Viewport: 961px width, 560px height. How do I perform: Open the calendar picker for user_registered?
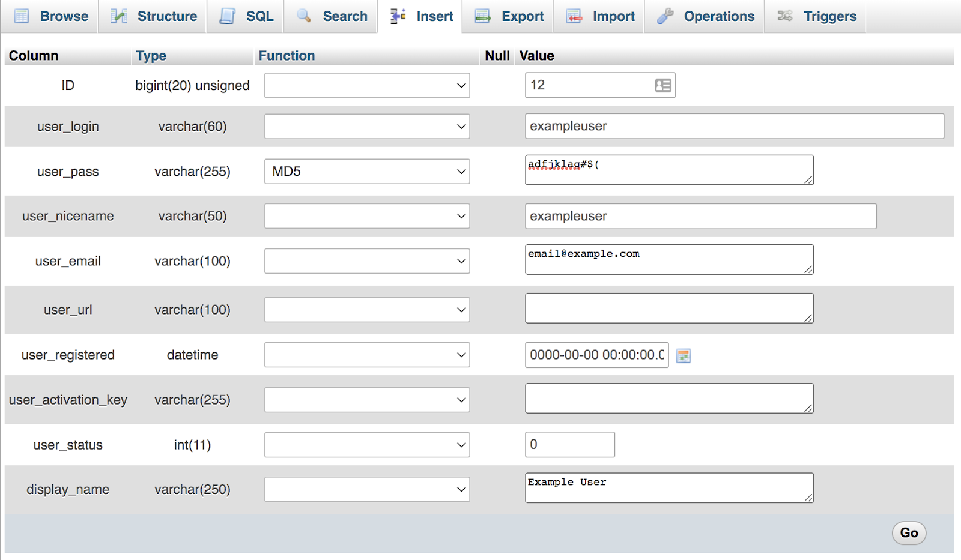pos(683,355)
